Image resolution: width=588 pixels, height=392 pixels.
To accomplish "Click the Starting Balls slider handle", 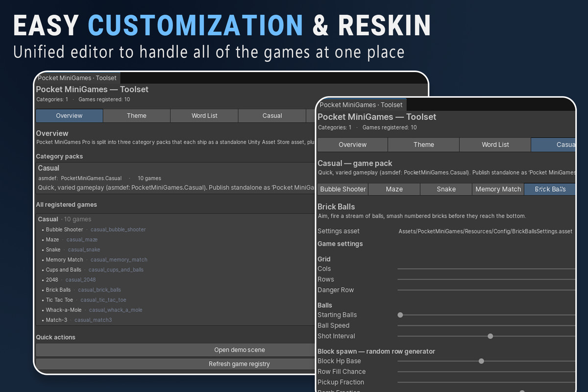I will pos(400,315).
